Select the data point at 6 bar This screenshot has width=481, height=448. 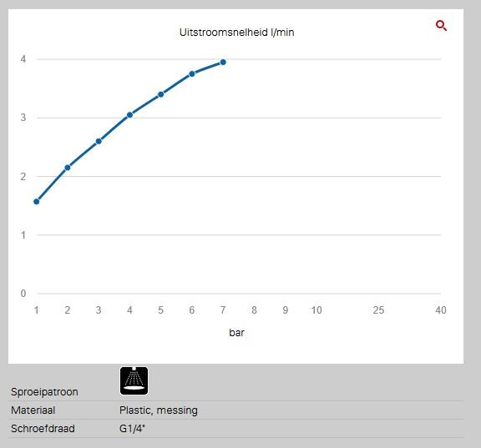192,74
